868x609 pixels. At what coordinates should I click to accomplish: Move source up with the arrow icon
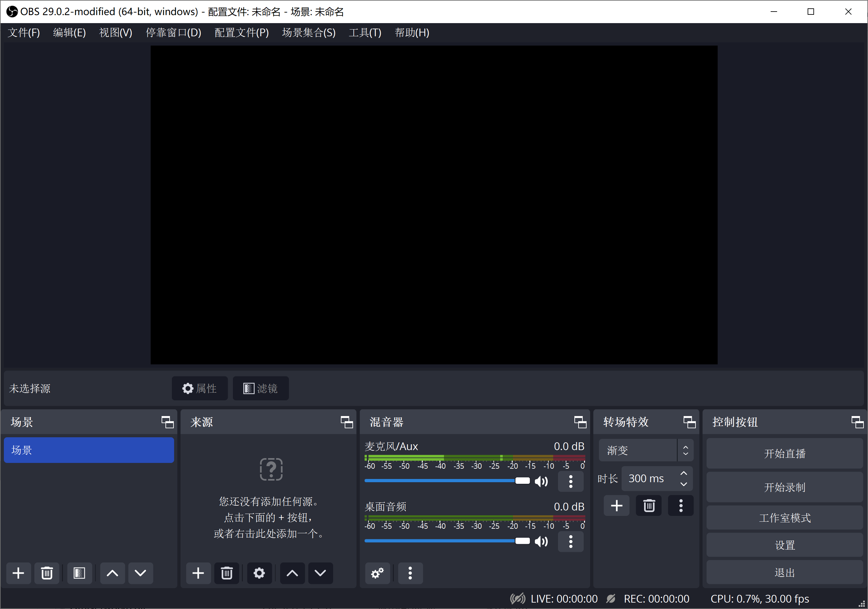pyautogui.click(x=292, y=573)
